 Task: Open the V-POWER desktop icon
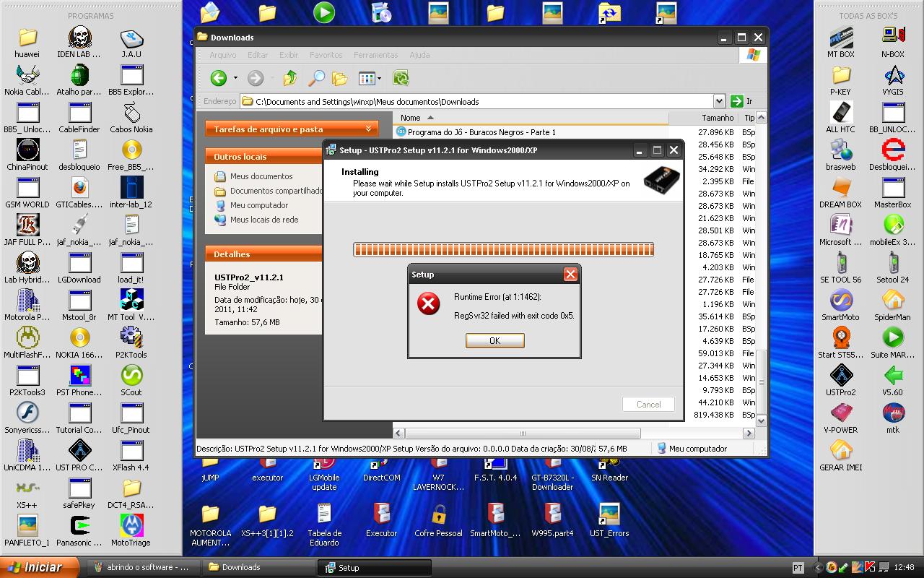(841, 419)
